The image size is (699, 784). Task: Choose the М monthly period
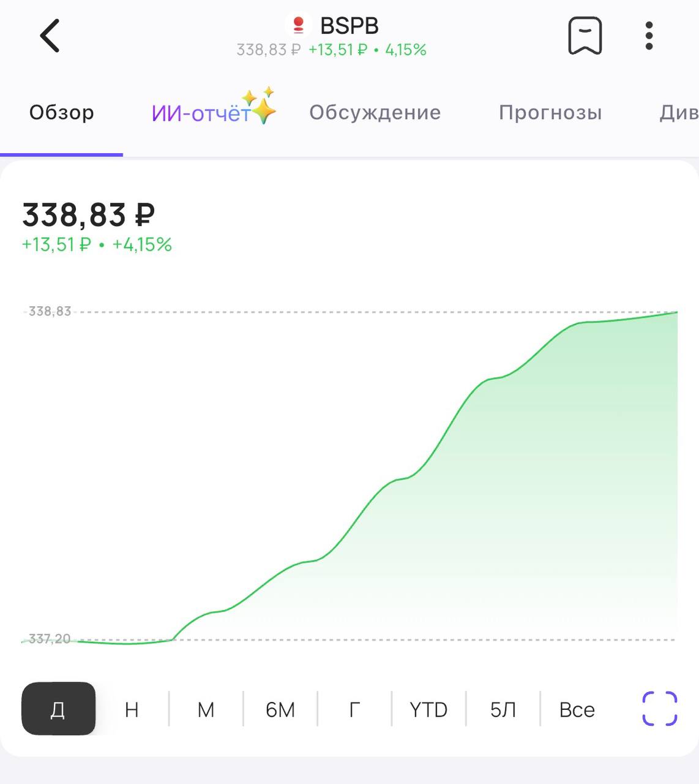coord(206,709)
